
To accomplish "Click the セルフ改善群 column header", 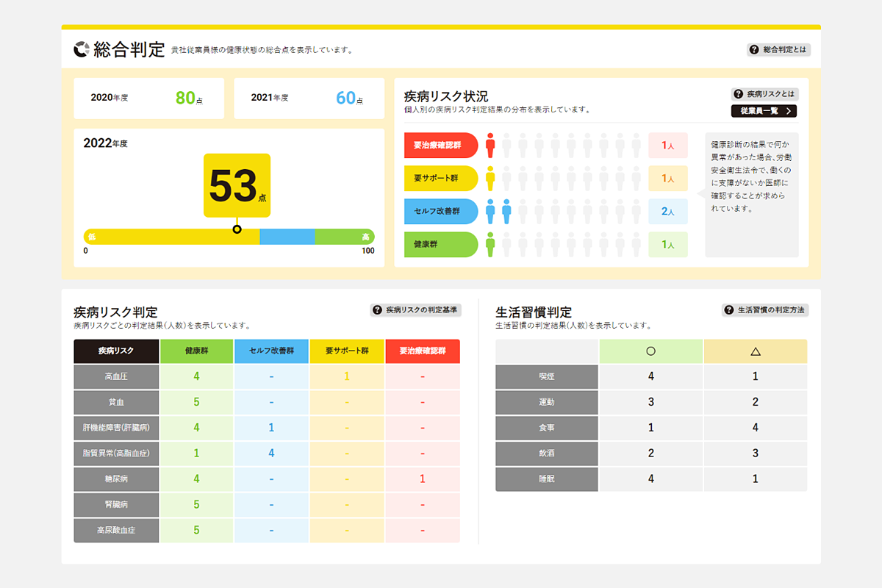I will 272,351.
